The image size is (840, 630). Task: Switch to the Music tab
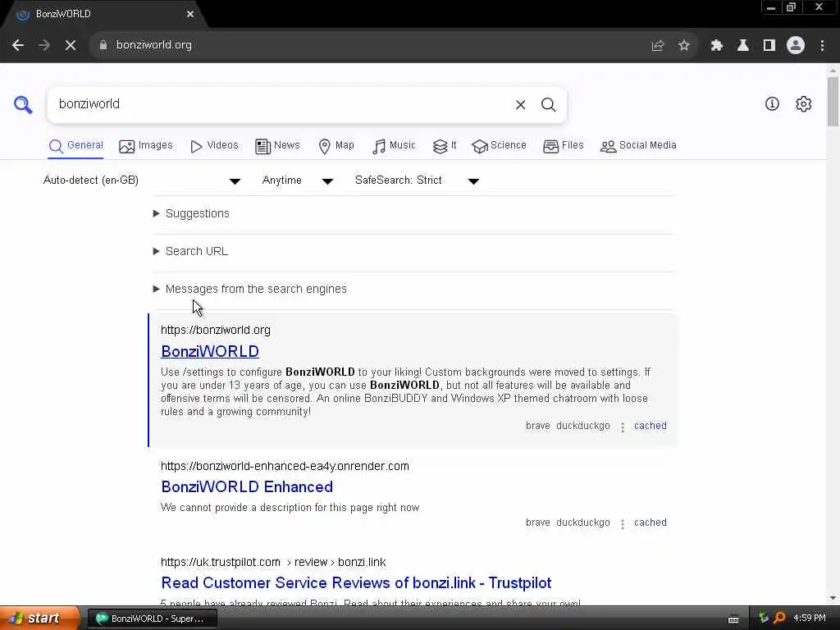click(x=394, y=146)
